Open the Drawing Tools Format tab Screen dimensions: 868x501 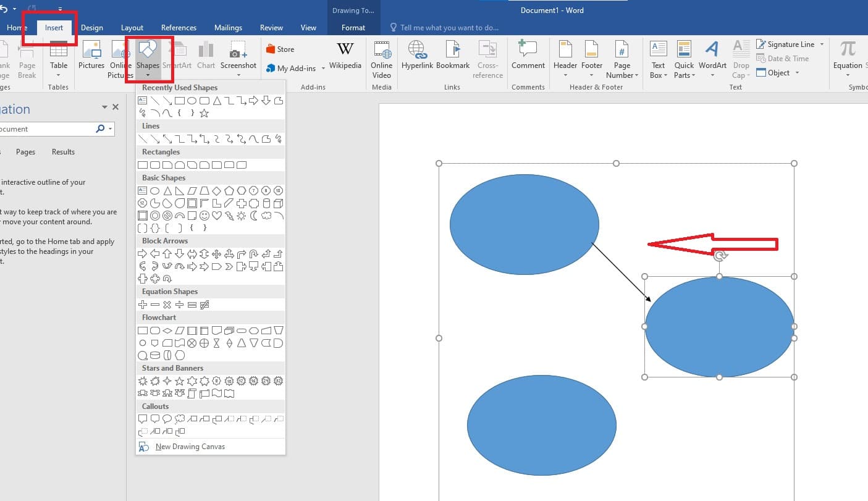353,28
